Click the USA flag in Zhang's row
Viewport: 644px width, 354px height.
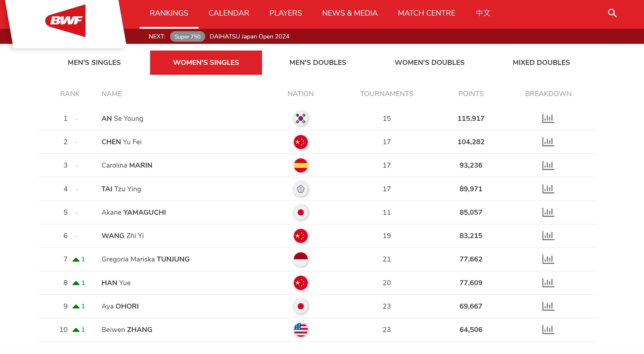pos(301,330)
